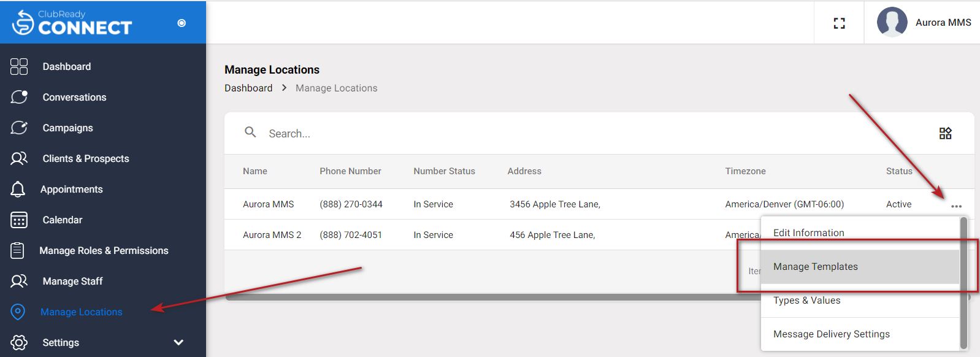Toggle the sidebar pin radio button
Screen dimensions: 980x357
pyautogui.click(x=182, y=23)
